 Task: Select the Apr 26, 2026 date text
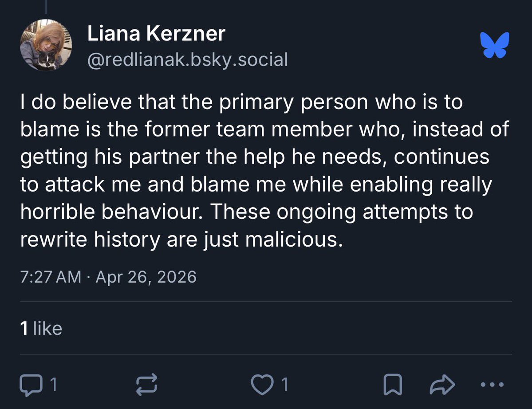click(146, 277)
